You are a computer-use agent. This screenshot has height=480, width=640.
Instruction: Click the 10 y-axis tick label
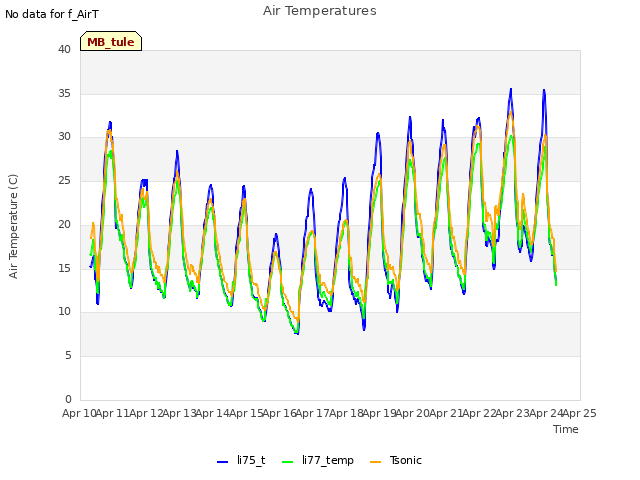pos(64,311)
